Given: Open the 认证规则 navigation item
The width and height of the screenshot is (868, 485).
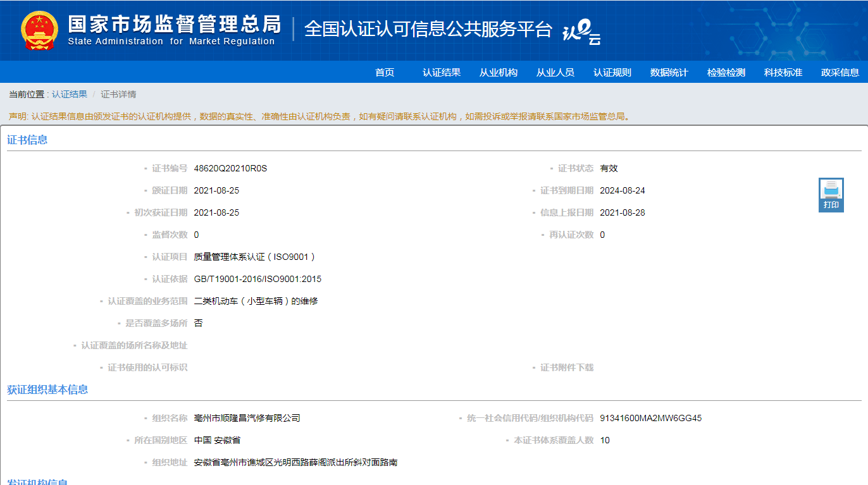Looking at the screenshot, I should [612, 73].
